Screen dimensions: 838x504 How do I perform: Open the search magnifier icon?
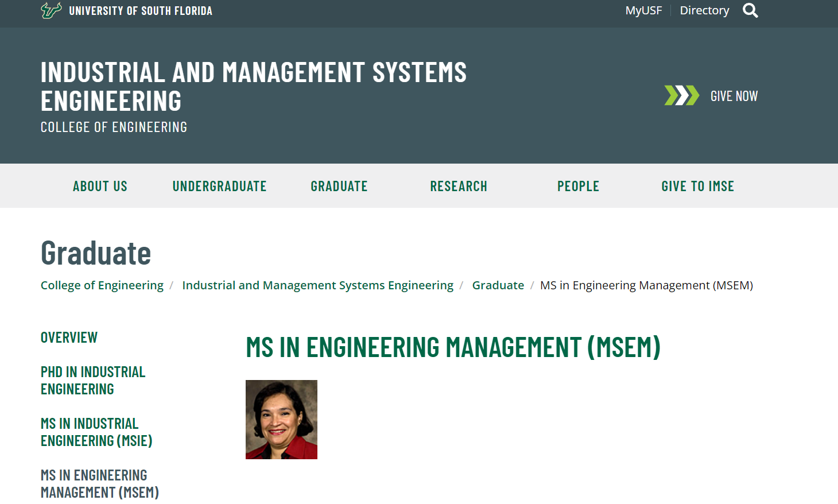pos(750,10)
